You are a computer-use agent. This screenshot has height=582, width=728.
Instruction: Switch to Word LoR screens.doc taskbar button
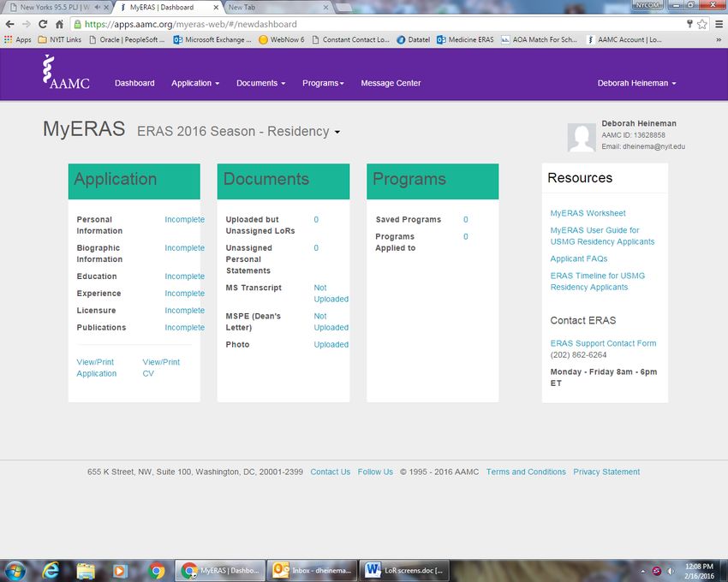click(x=404, y=570)
